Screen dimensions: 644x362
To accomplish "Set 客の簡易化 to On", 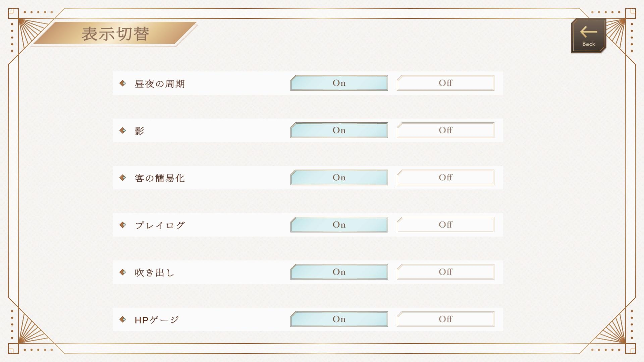I will point(339,178).
